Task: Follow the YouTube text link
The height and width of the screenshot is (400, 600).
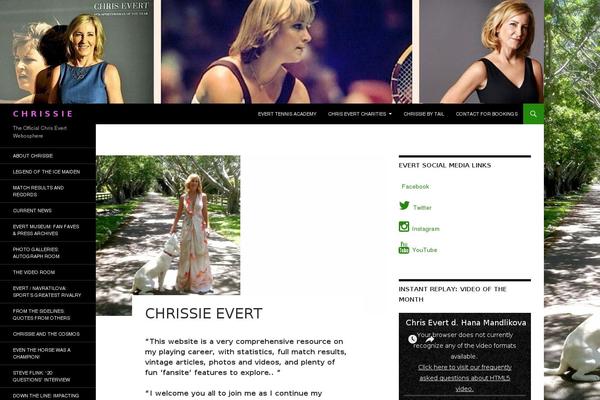Action: [x=424, y=250]
